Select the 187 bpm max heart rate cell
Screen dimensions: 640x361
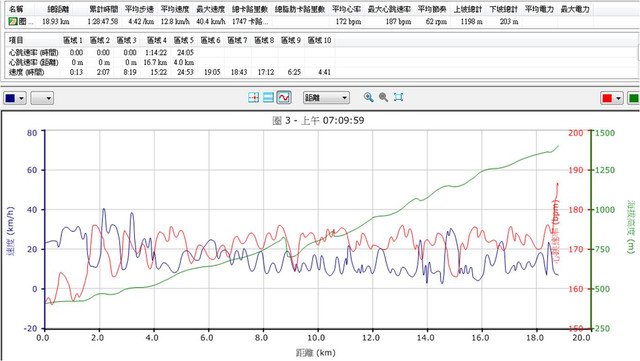[x=398, y=21]
